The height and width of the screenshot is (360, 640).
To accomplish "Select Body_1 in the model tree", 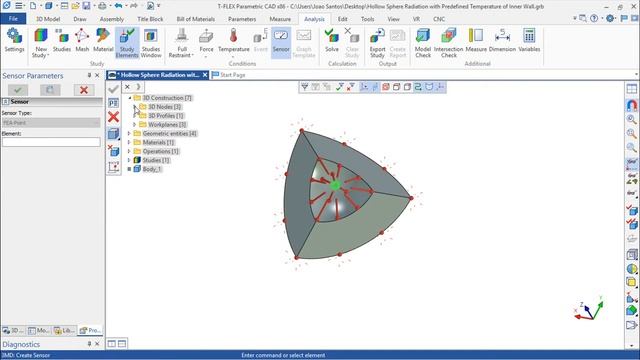I will coord(151,169).
